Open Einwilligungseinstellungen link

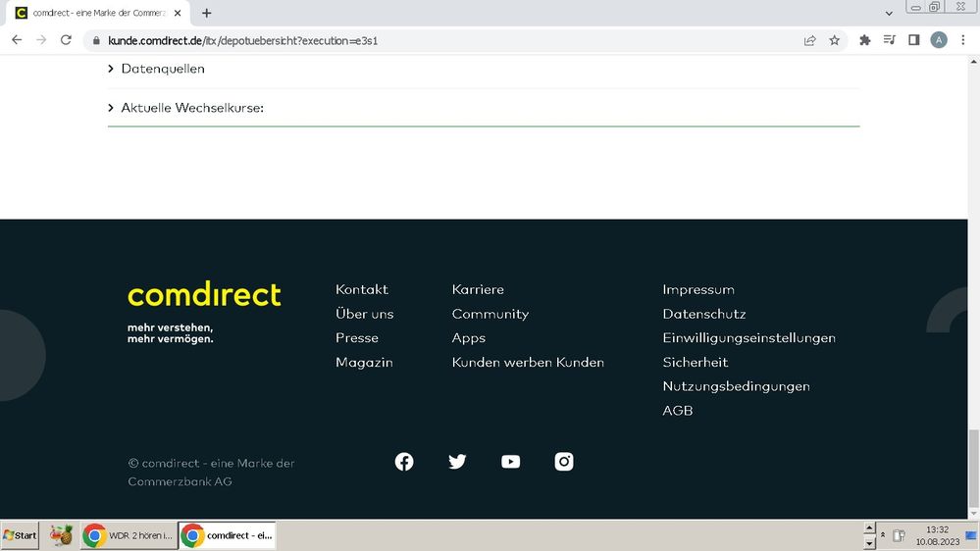[x=748, y=337]
